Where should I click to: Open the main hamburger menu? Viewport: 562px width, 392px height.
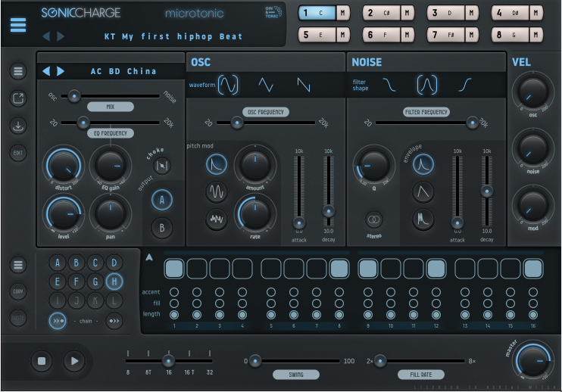18,25
